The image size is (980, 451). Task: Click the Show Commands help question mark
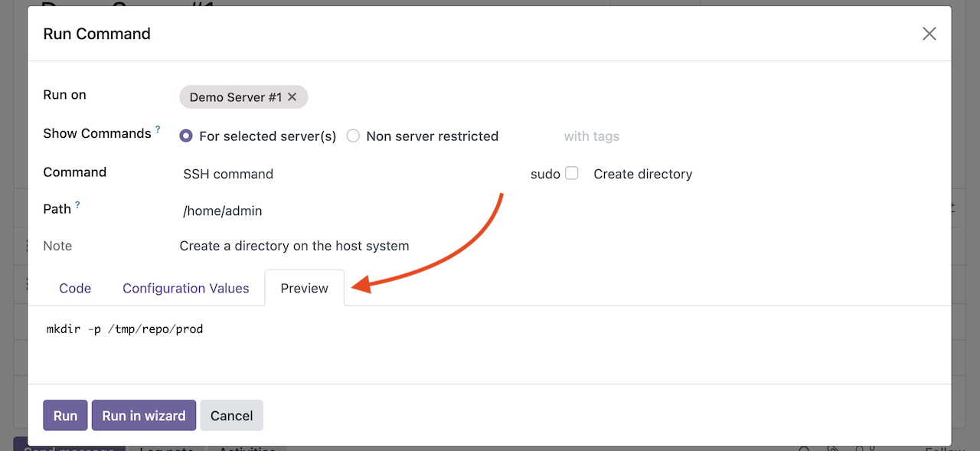point(158,129)
